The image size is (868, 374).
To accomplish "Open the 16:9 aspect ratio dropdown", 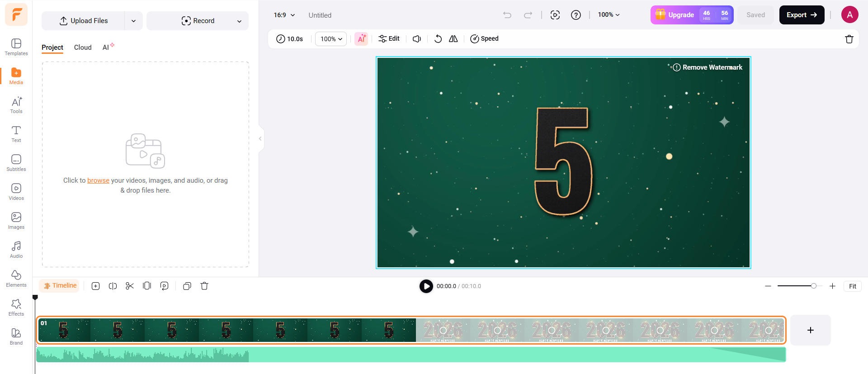I will (284, 15).
